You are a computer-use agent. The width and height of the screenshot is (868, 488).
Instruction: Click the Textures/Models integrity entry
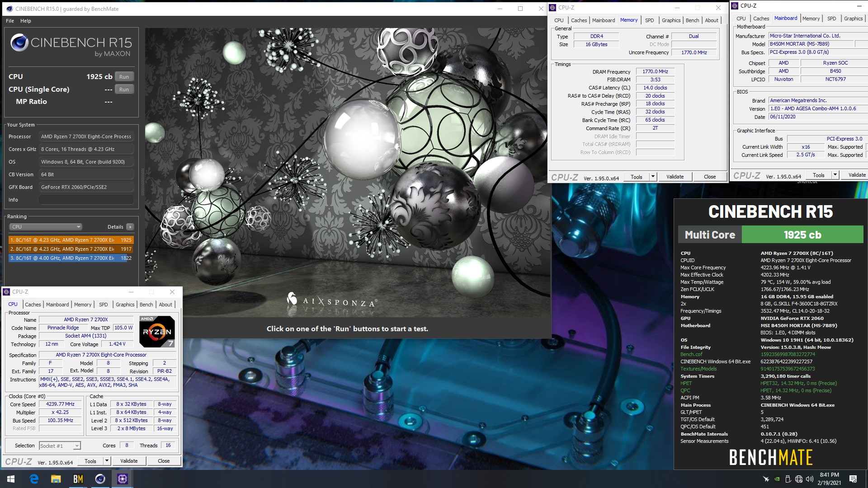coord(698,369)
